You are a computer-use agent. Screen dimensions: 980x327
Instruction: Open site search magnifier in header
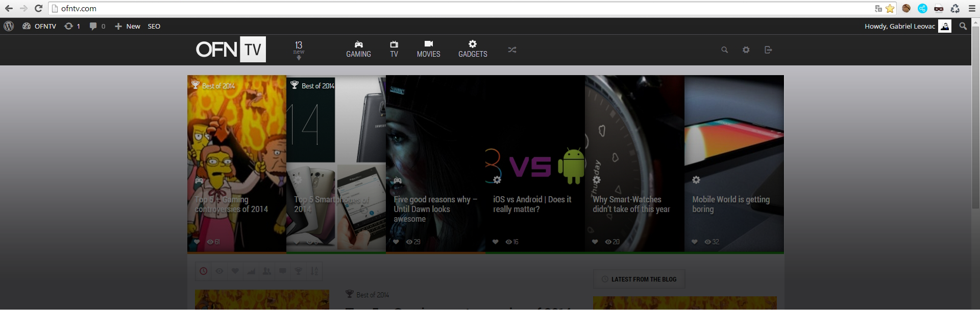724,50
